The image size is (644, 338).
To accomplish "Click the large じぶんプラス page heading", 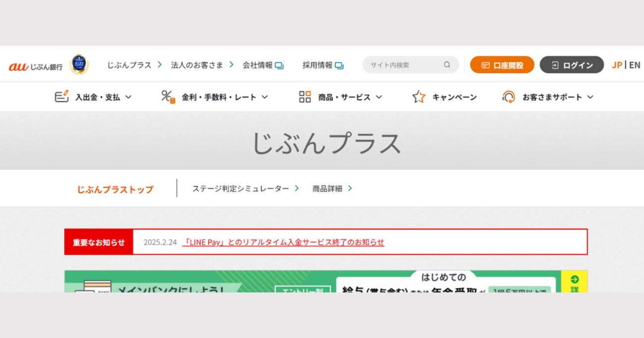I will pyautogui.click(x=326, y=144).
